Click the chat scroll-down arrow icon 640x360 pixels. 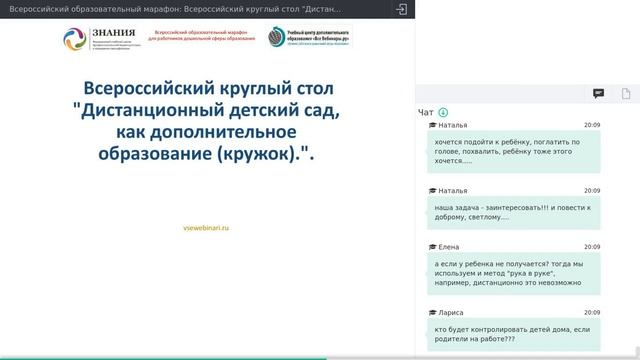click(443, 112)
